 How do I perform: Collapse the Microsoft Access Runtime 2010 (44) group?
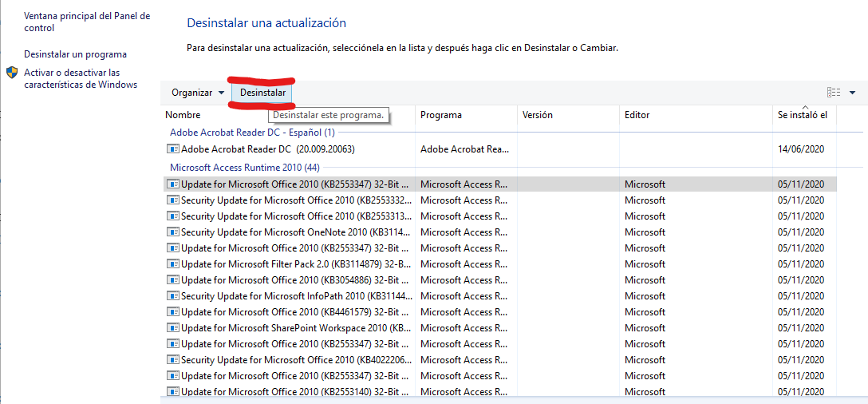click(245, 167)
